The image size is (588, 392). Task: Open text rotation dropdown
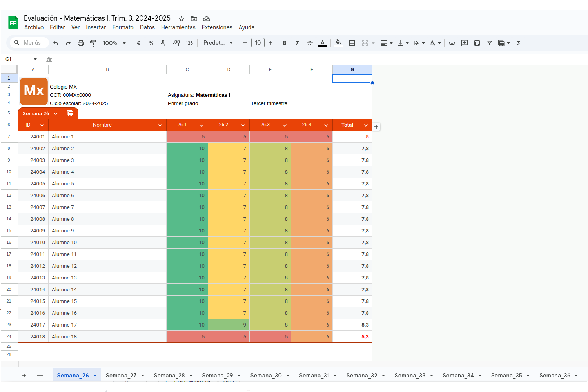[435, 43]
